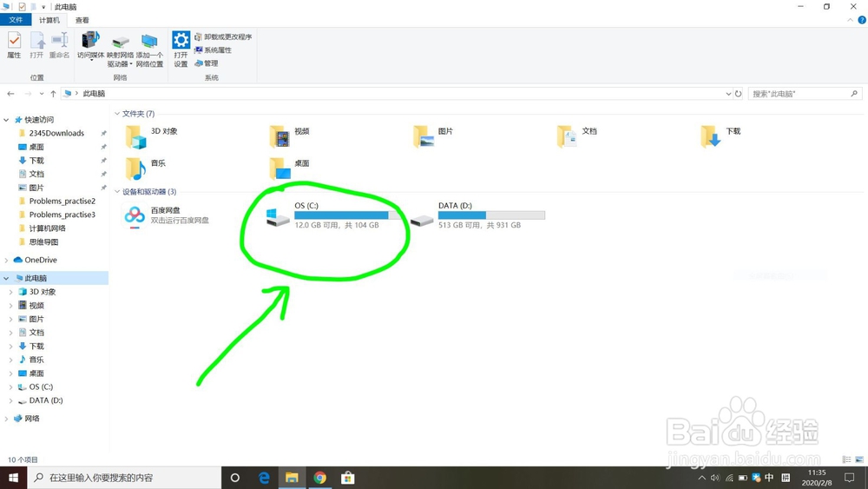Switch to the 查看 ribbon tab
Screen dimensions: 868x489
[x=82, y=20]
